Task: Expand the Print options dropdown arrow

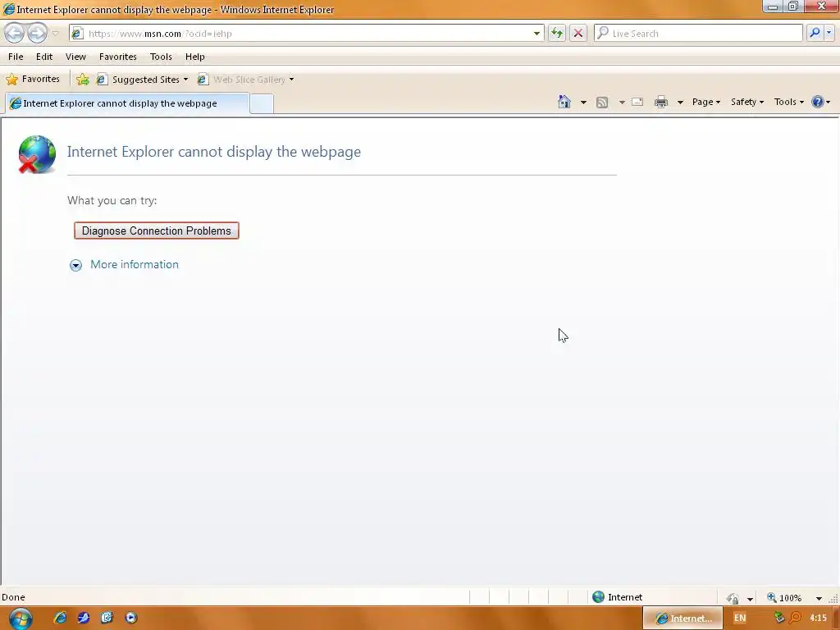Action: coord(680,103)
